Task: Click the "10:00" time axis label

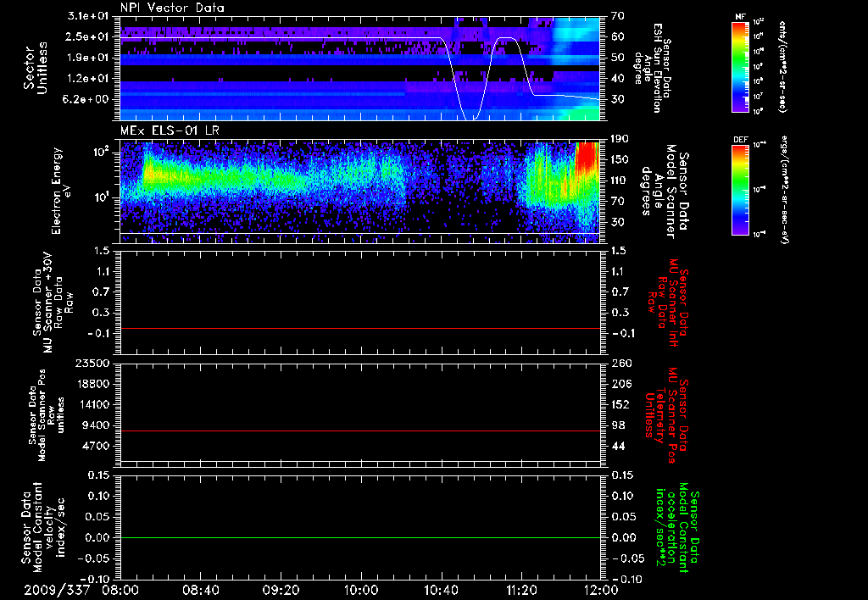Action: pyautogui.click(x=361, y=590)
